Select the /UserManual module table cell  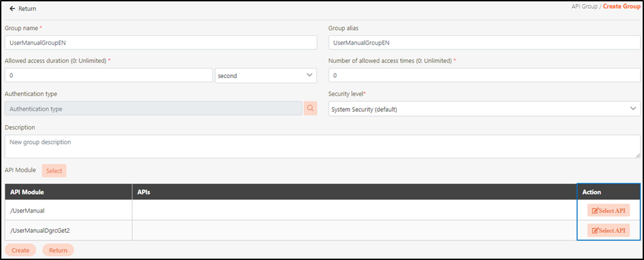coord(69,210)
